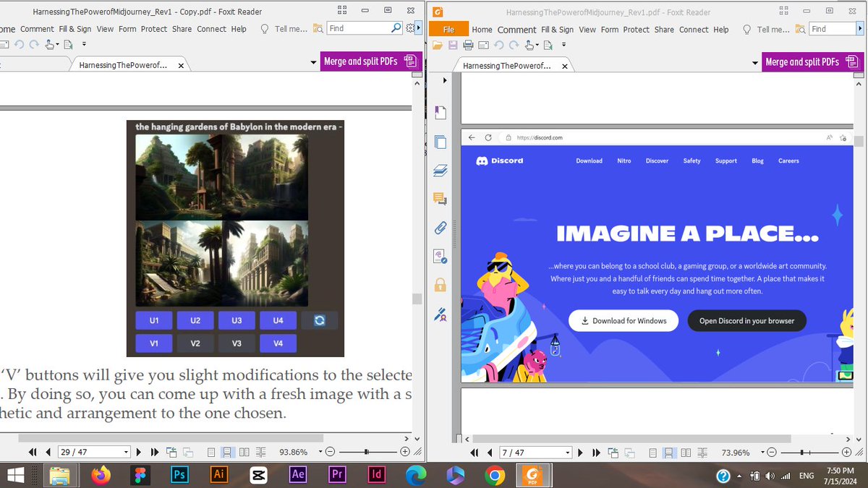The width and height of the screenshot is (868, 488).
Task: Click Merge and split PDFs in left window
Action: point(370,61)
